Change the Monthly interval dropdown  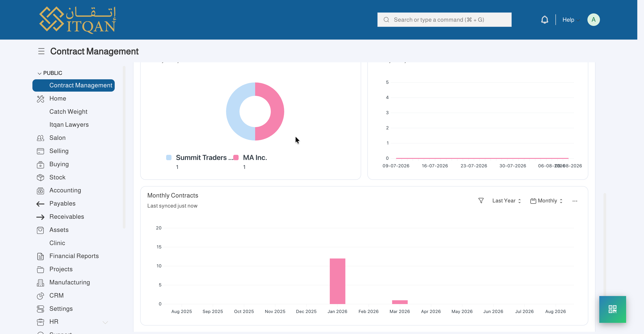coord(547,201)
